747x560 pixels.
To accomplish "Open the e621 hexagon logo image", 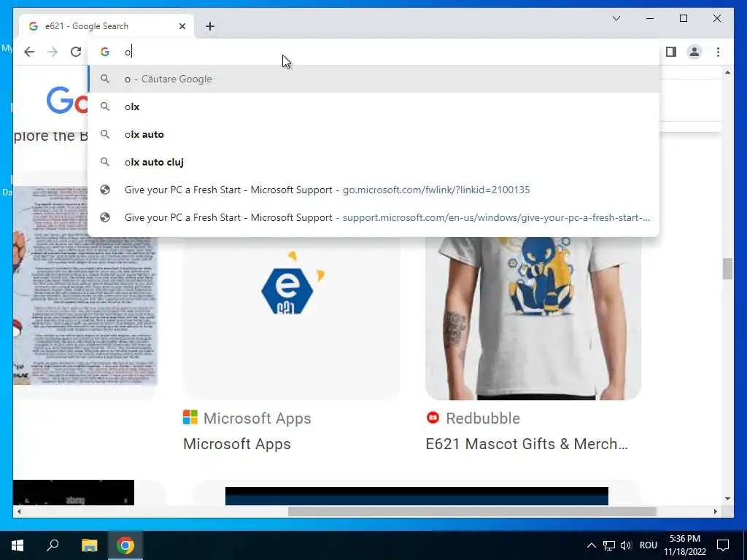I will tap(292, 316).
